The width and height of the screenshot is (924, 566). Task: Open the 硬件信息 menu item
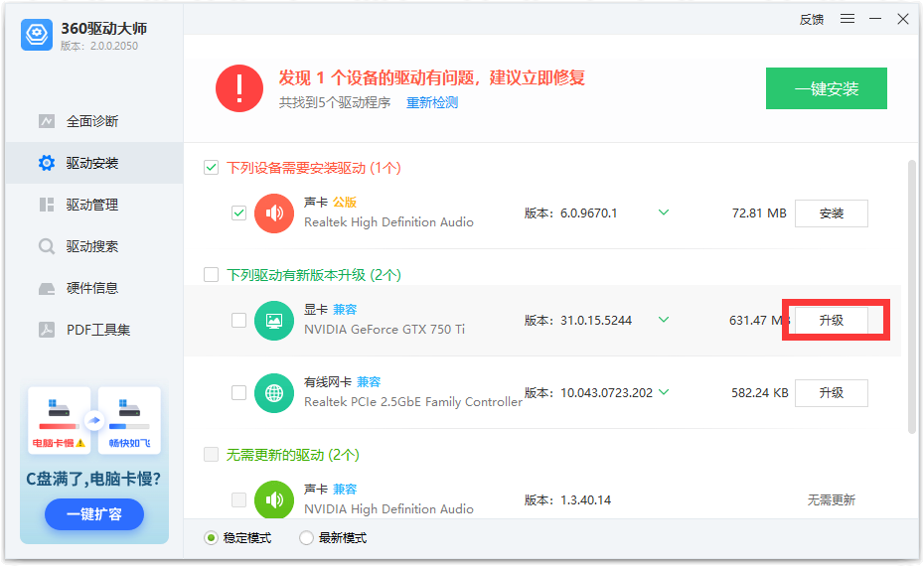94,288
